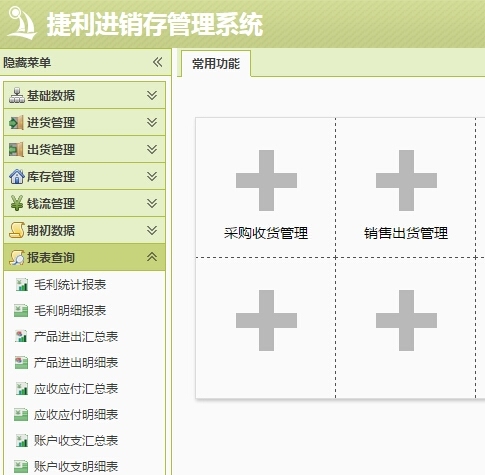Image resolution: width=485 pixels, height=475 pixels.
Task: Open the 钱流管理 menu label
Action: pos(51,204)
